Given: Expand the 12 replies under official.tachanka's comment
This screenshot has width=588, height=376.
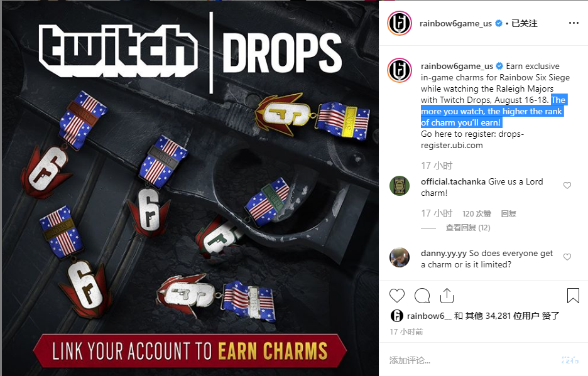Looking at the screenshot, I should coord(467,228).
